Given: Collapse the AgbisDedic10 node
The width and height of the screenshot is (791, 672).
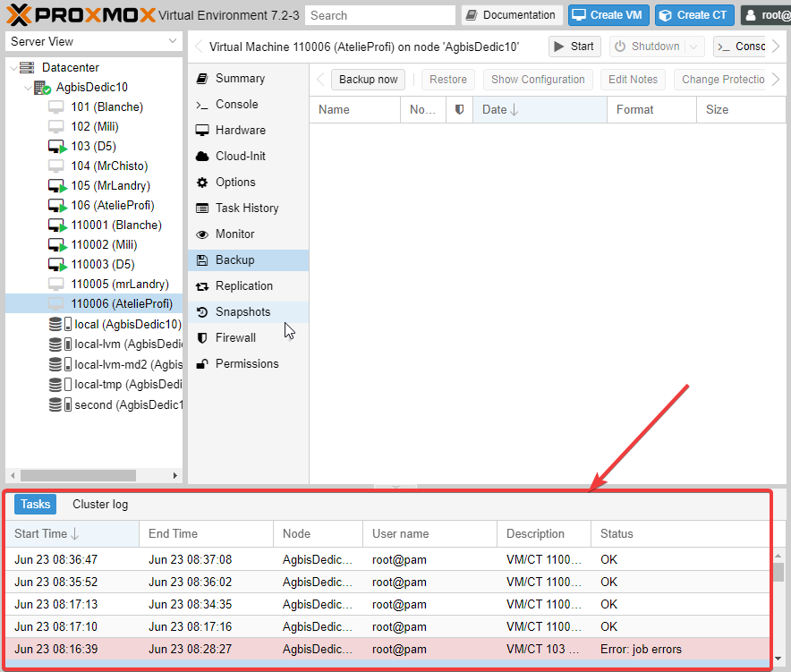Looking at the screenshot, I should point(29,88).
